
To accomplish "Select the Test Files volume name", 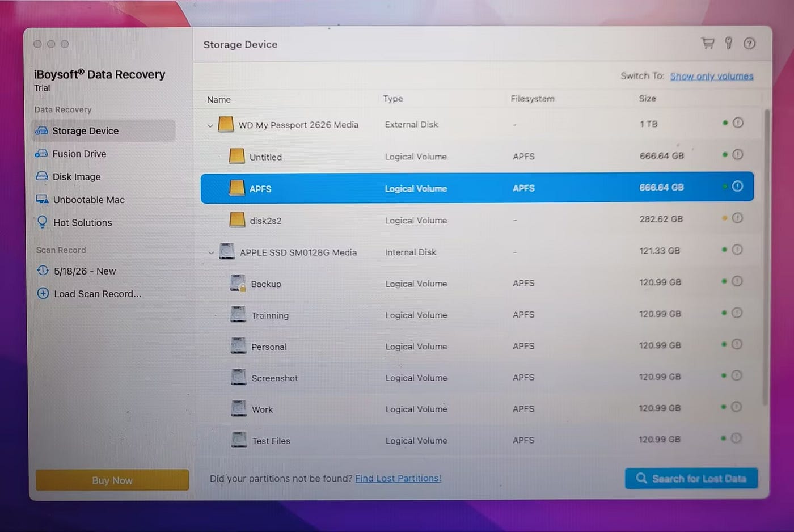I will coord(271,441).
